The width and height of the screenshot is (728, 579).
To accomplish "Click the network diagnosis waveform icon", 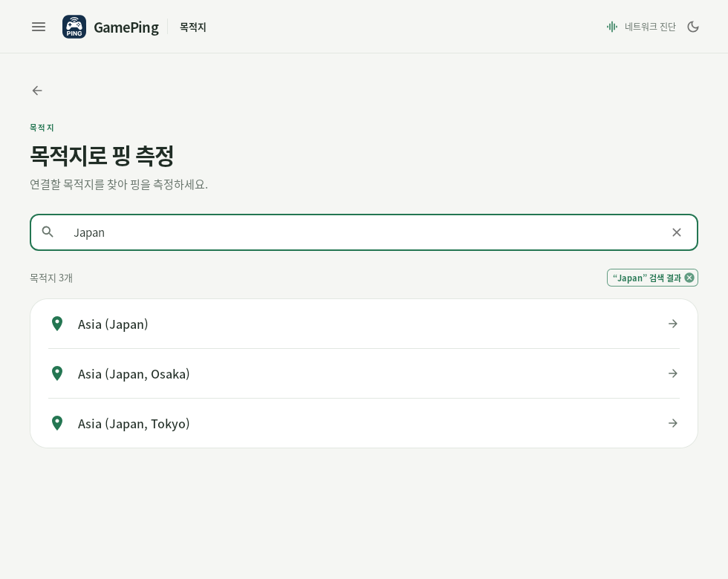I will (x=612, y=27).
